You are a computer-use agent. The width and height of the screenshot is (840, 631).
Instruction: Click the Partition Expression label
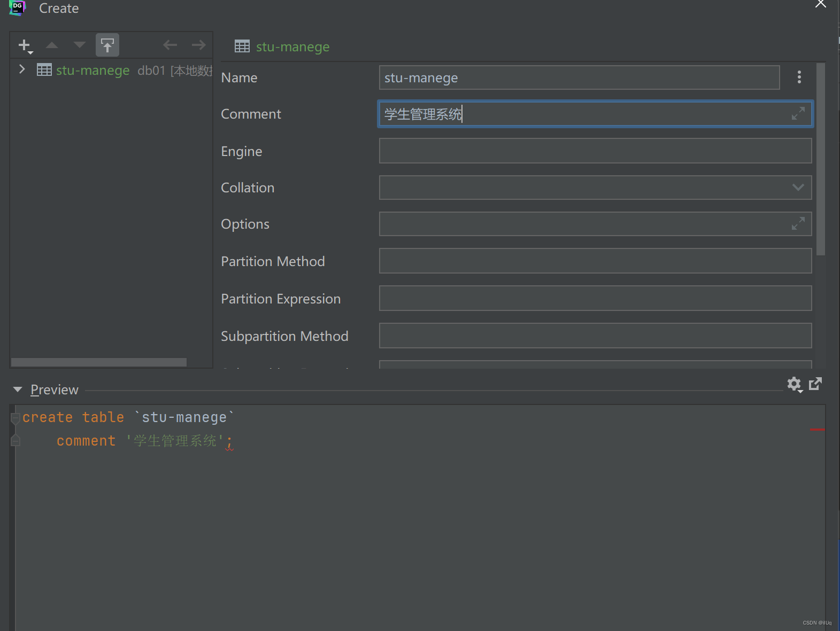click(281, 299)
